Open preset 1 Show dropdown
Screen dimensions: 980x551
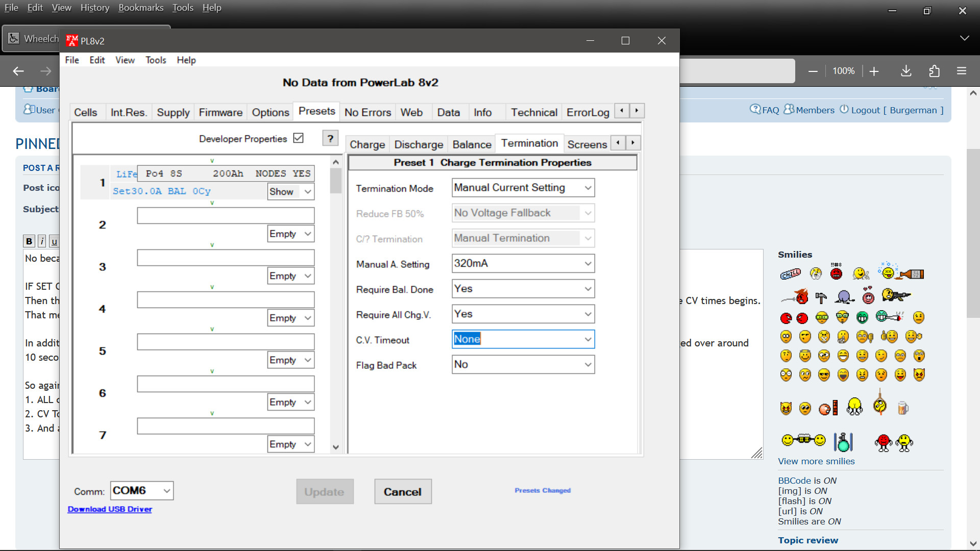click(x=307, y=192)
